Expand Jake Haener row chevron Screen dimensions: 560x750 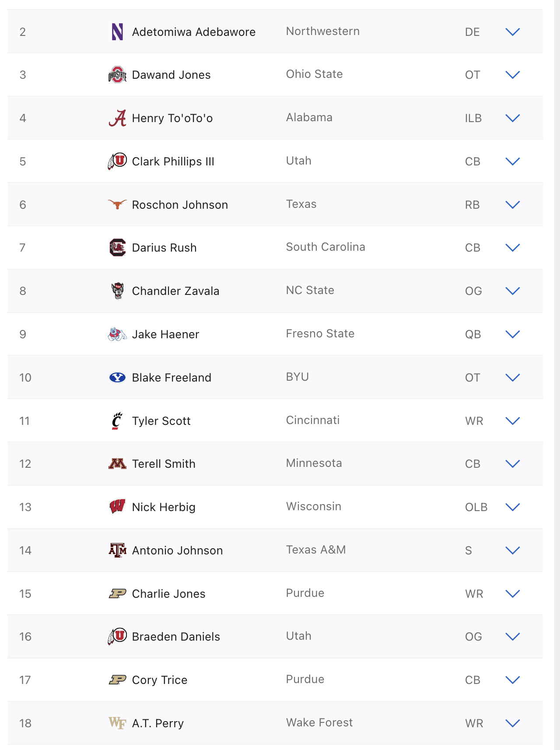512,334
